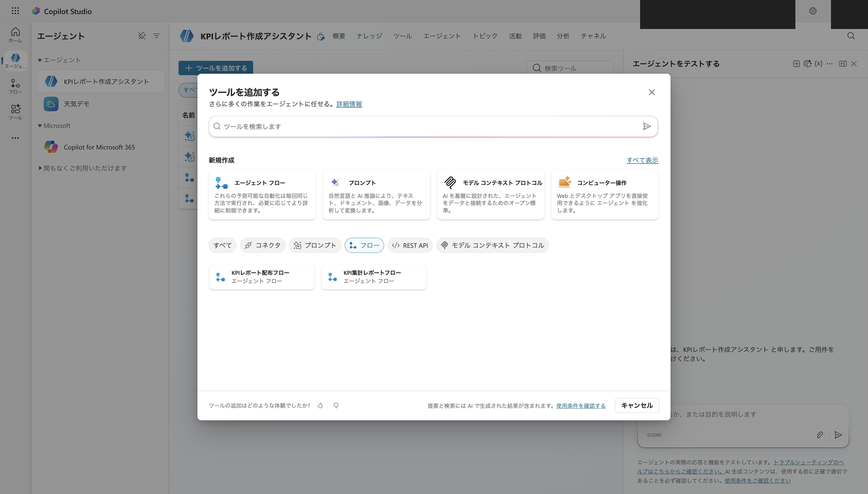Click the Copilot Studio logo icon

(36, 11)
